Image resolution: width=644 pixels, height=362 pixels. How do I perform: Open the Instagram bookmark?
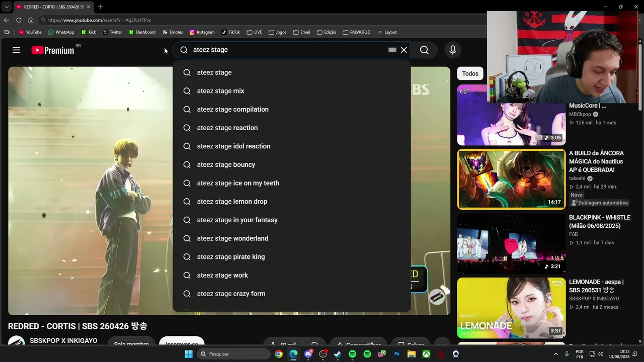click(x=202, y=32)
